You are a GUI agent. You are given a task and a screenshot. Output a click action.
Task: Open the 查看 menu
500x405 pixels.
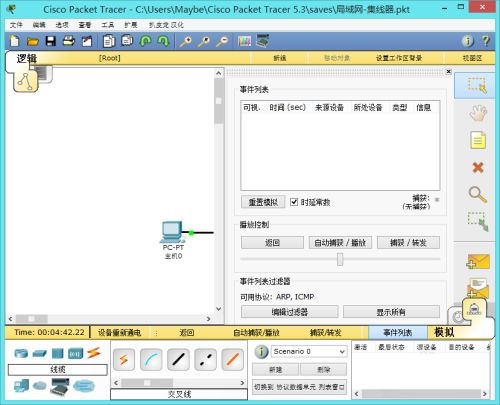(85, 25)
